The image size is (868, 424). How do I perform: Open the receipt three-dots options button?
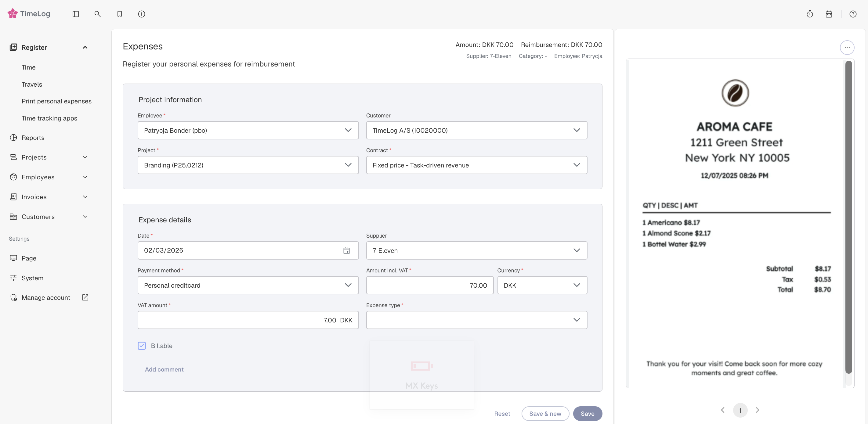tap(847, 48)
